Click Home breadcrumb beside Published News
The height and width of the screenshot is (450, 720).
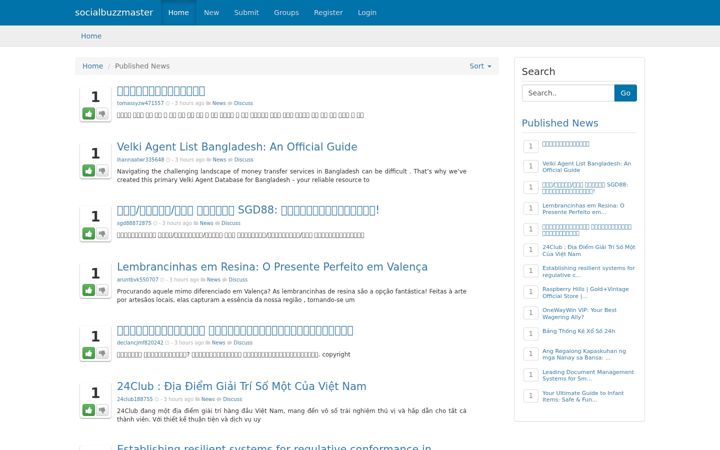click(x=92, y=66)
